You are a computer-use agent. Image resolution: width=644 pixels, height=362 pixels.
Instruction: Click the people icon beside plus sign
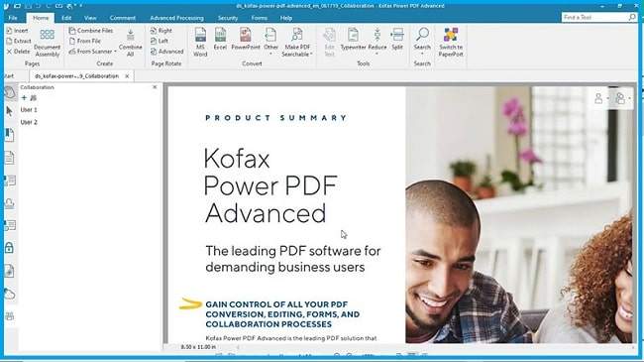tap(34, 98)
